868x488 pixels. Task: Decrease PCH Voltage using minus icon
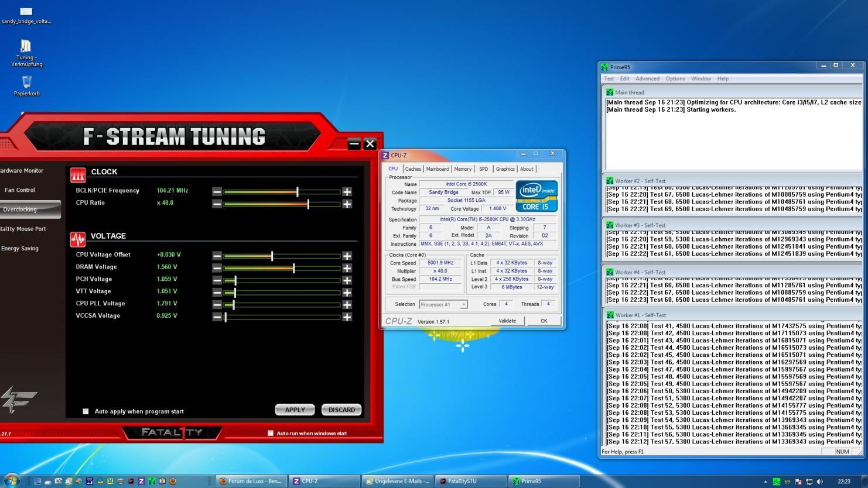click(217, 280)
